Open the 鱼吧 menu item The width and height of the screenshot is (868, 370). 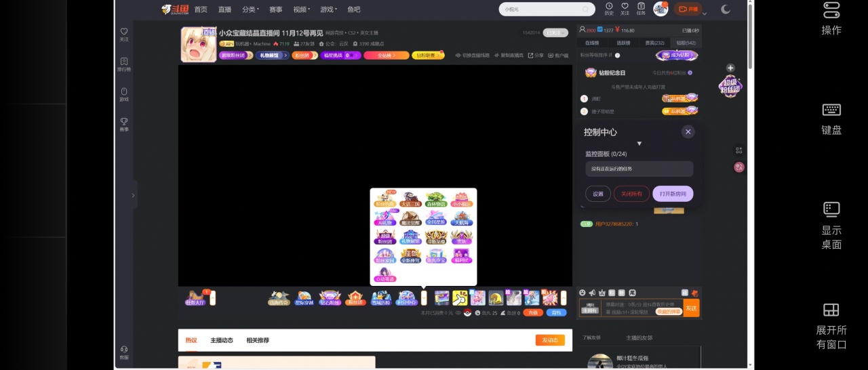pyautogui.click(x=354, y=9)
